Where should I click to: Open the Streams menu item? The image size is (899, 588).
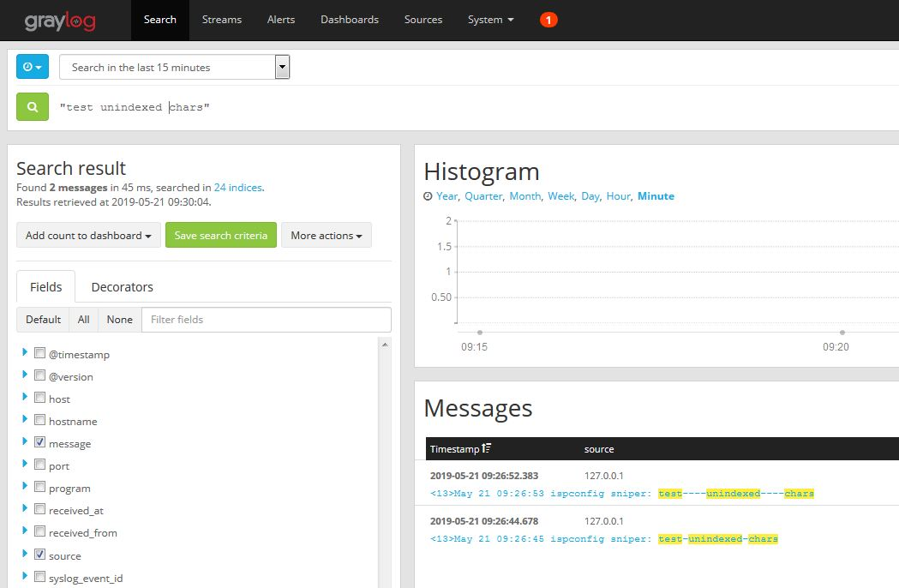[222, 19]
